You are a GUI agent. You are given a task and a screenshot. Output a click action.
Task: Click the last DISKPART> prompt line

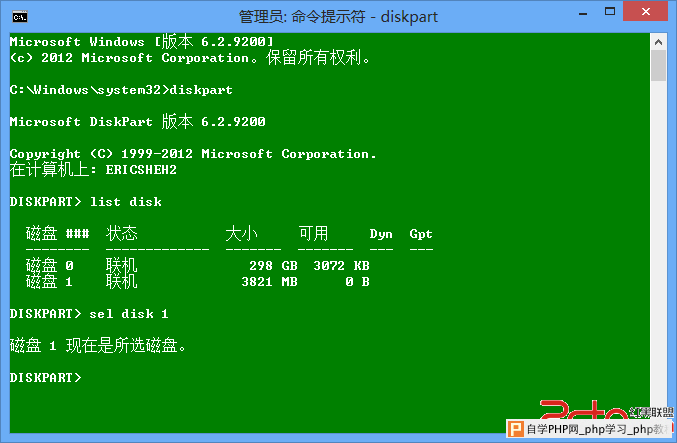click(x=45, y=377)
